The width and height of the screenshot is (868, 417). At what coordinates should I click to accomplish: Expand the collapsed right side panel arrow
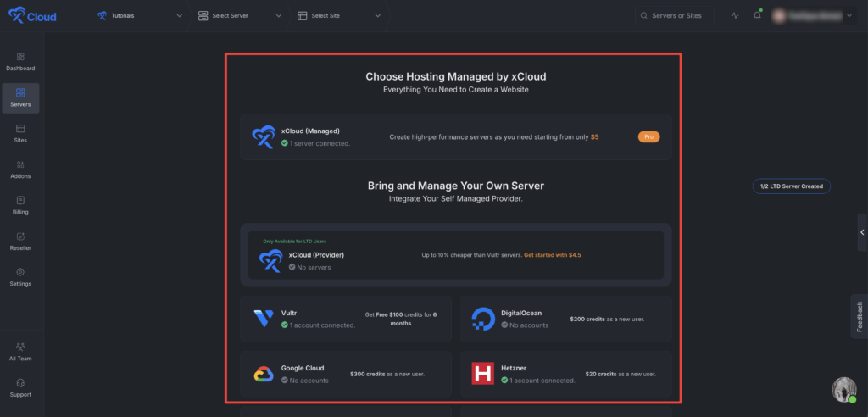click(862, 232)
